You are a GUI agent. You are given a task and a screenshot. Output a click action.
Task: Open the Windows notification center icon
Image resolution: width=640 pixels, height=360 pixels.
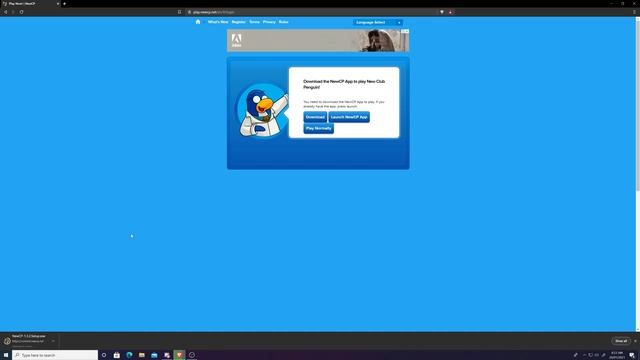pos(632,355)
